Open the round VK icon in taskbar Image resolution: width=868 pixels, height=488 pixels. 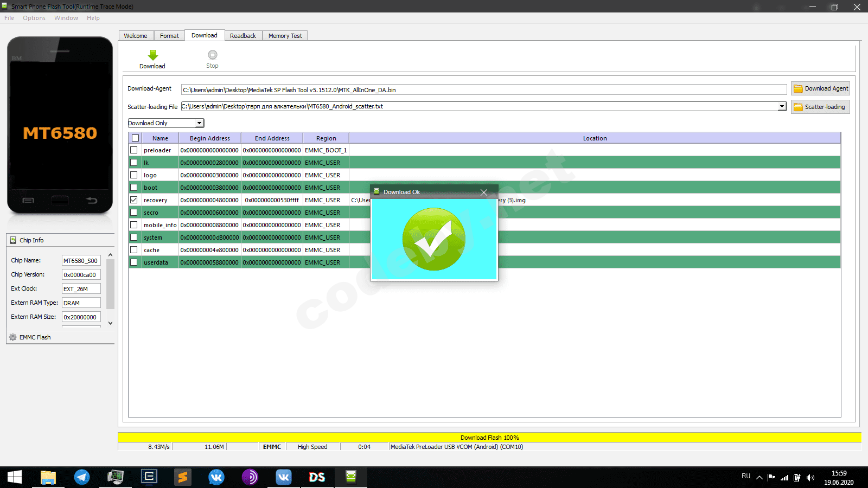pyautogui.click(x=216, y=477)
